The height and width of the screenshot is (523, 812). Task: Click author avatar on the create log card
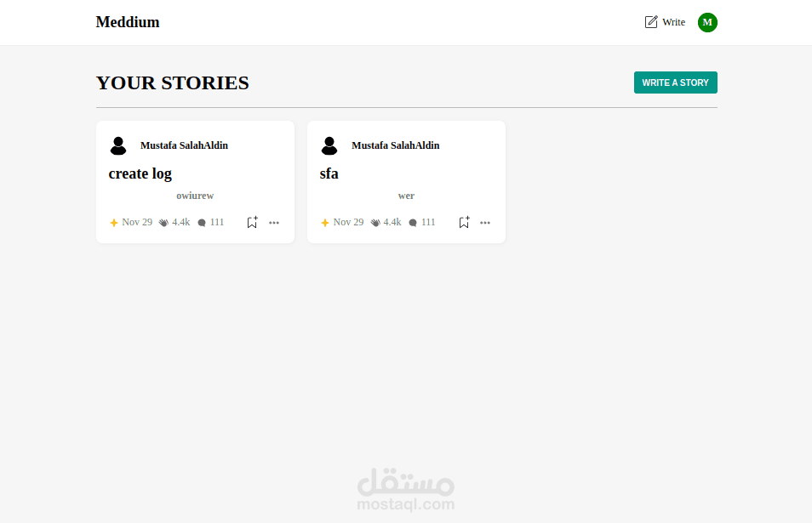(118, 146)
